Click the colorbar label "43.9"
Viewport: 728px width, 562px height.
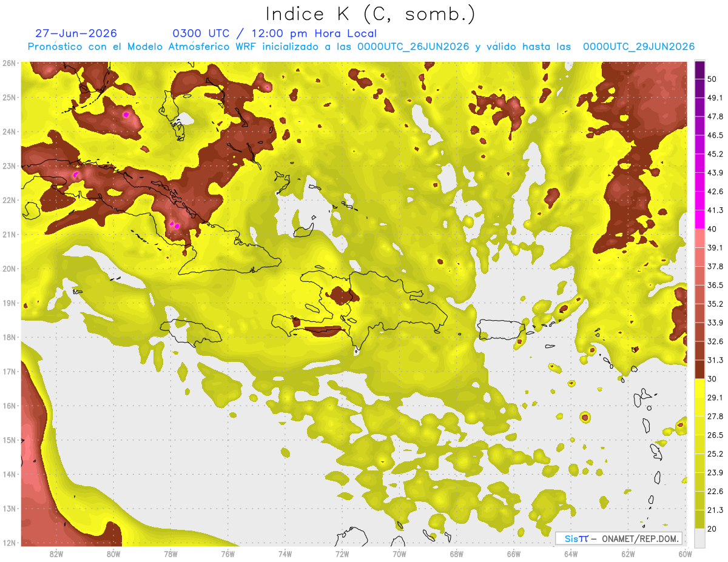click(x=714, y=173)
